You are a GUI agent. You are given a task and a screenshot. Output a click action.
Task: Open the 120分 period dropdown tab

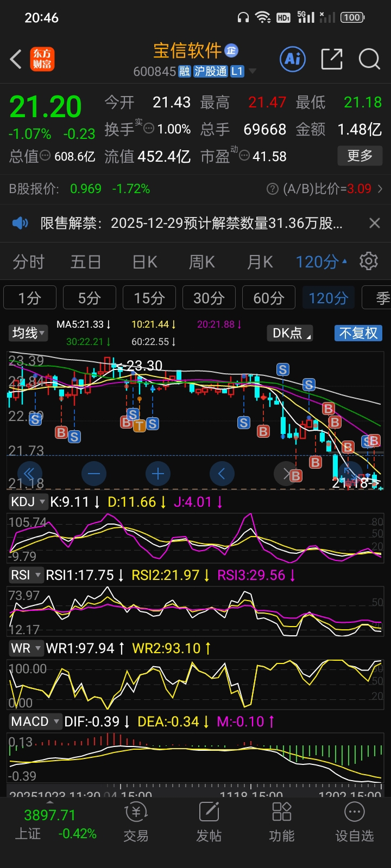coord(321,262)
